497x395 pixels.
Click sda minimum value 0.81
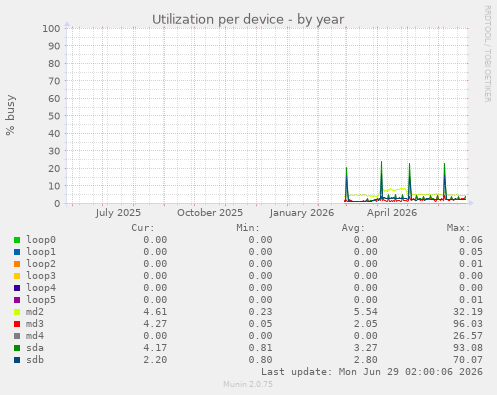[x=260, y=348]
